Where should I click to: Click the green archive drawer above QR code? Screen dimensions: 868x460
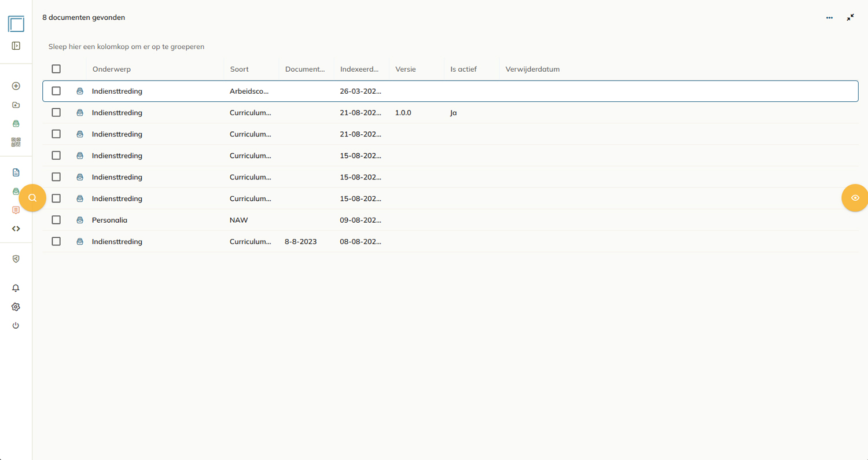(x=16, y=123)
